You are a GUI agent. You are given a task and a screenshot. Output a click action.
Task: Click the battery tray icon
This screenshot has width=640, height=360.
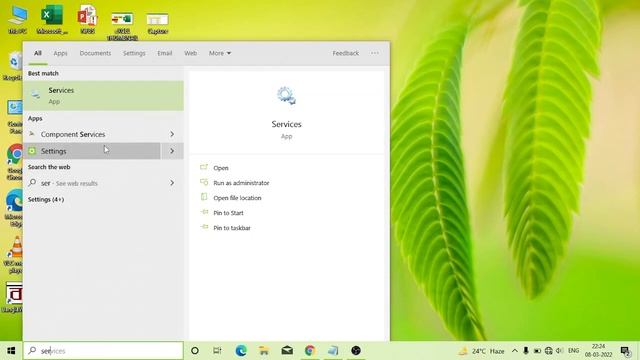pos(537,351)
